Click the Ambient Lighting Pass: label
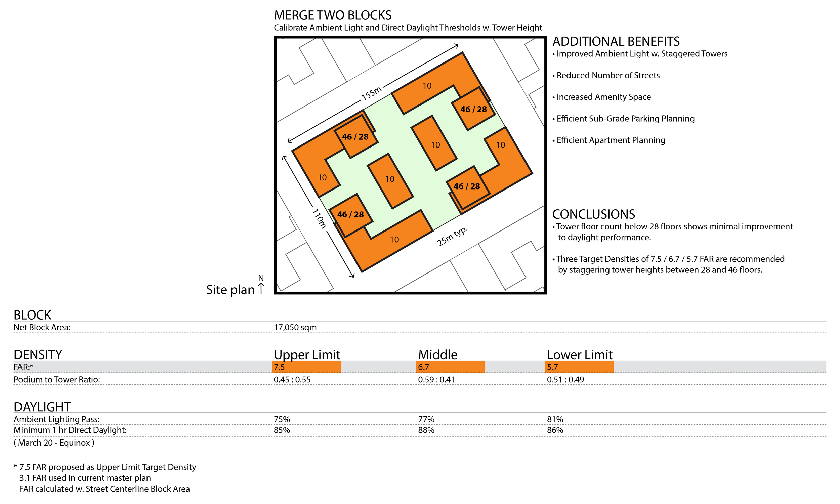Screen dimensions: 840x504 pyautogui.click(x=57, y=419)
